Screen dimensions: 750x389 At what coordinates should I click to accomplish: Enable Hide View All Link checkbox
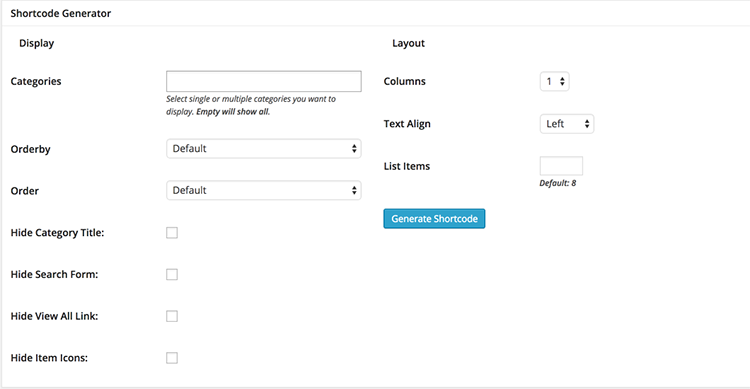(x=172, y=316)
